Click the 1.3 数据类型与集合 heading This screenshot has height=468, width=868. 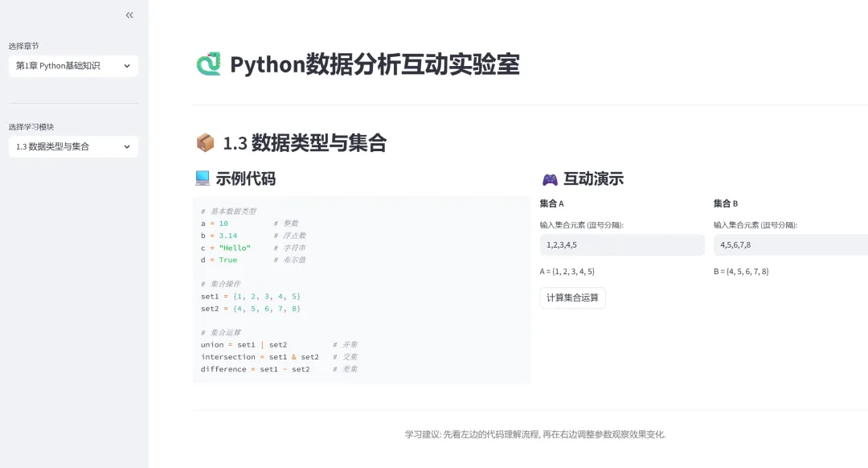tap(305, 143)
